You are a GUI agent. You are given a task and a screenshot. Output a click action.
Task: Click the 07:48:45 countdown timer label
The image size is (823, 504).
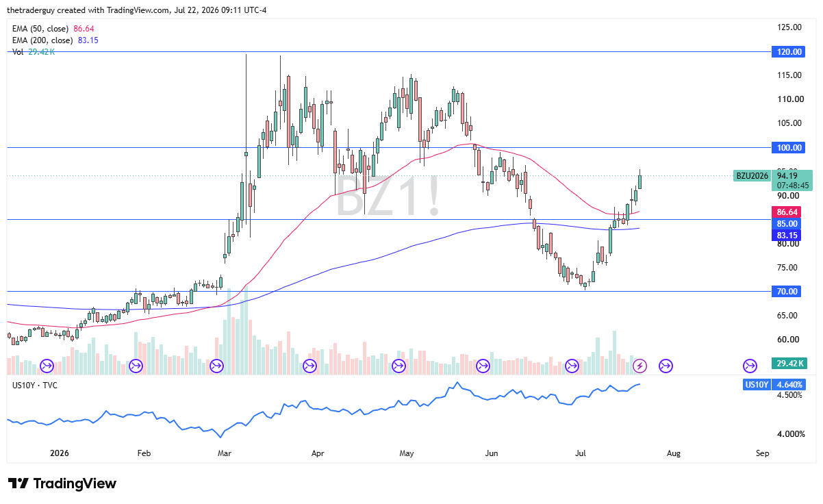click(794, 186)
